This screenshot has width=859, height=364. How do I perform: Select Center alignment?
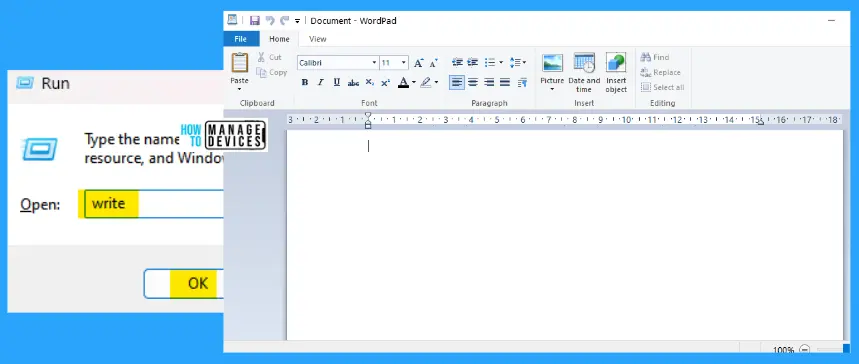pyautogui.click(x=473, y=83)
